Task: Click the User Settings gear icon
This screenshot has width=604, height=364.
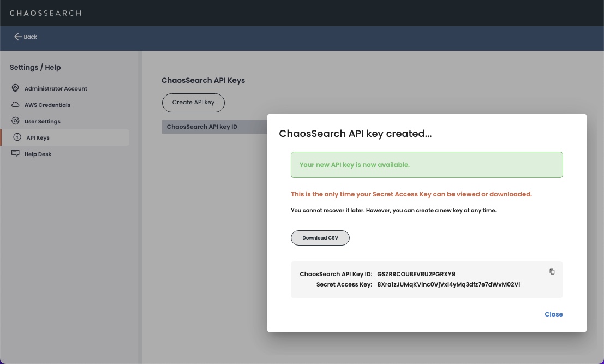Action: pos(15,121)
